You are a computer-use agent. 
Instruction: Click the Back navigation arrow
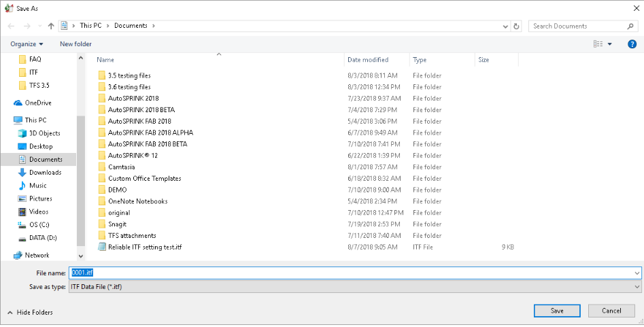[11, 26]
